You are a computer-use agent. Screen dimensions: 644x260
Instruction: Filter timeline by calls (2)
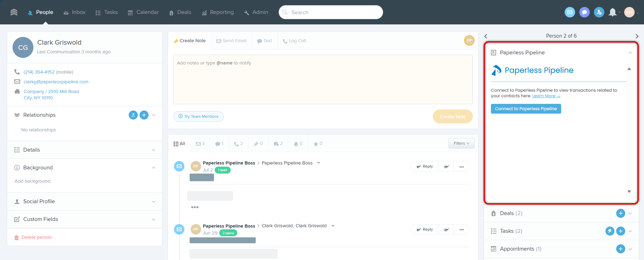click(x=238, y=144)
